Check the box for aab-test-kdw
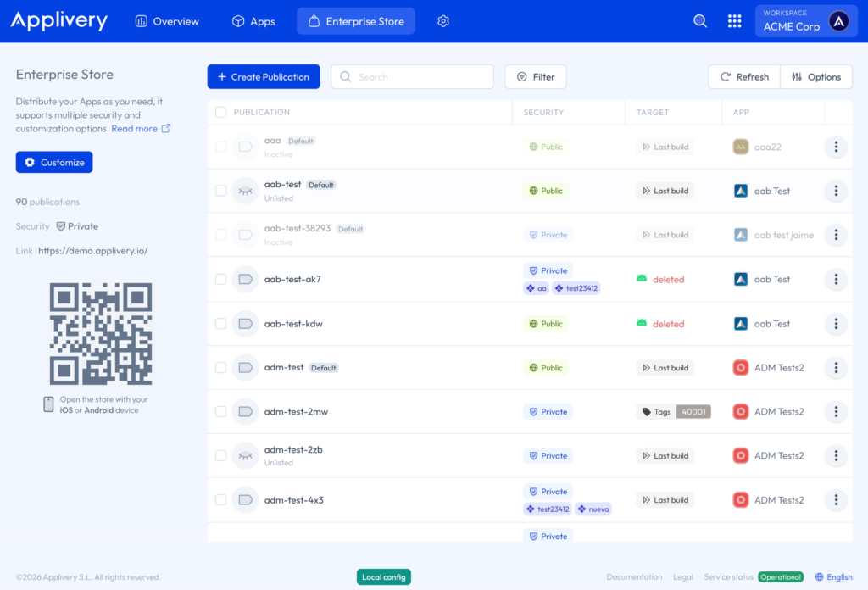Viewport: 868px width, 590px height. [221, 324]
